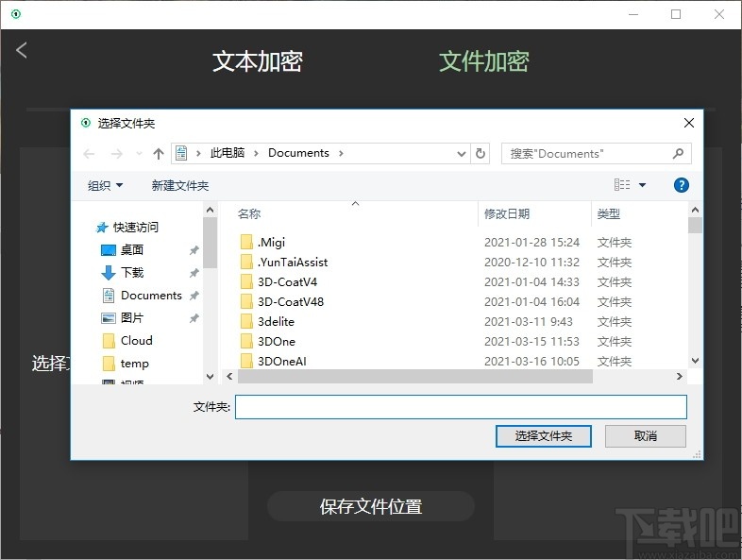This screenshot has width=742, height=560.
Task: Click the dialog forward navigation arrow
Action: click(x=116, y=153)
